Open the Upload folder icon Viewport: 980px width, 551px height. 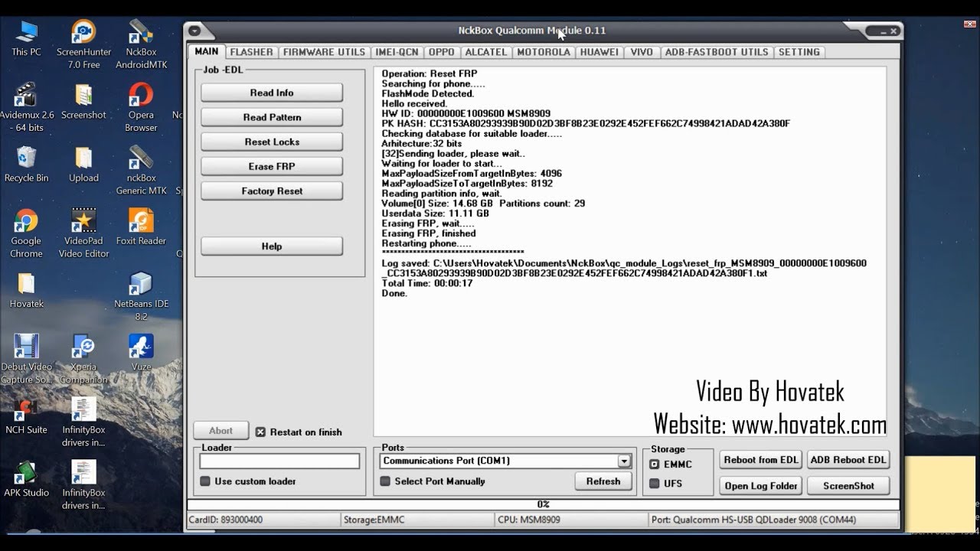83,164
